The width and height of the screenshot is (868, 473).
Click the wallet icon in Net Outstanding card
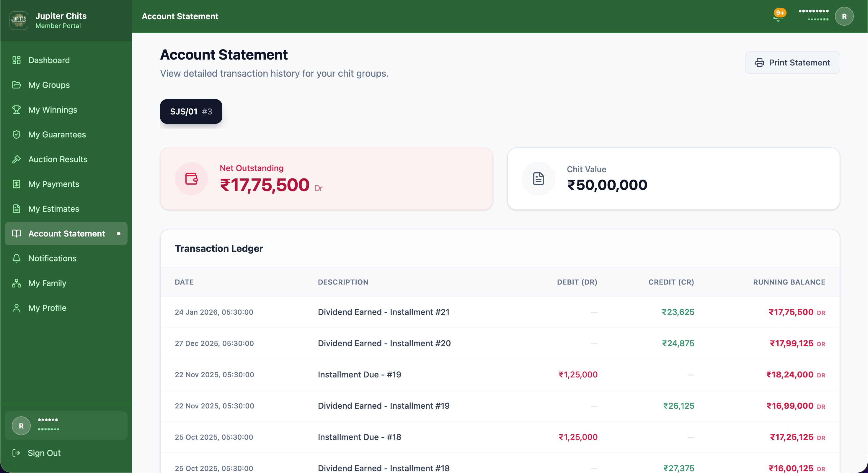[191, 178]
